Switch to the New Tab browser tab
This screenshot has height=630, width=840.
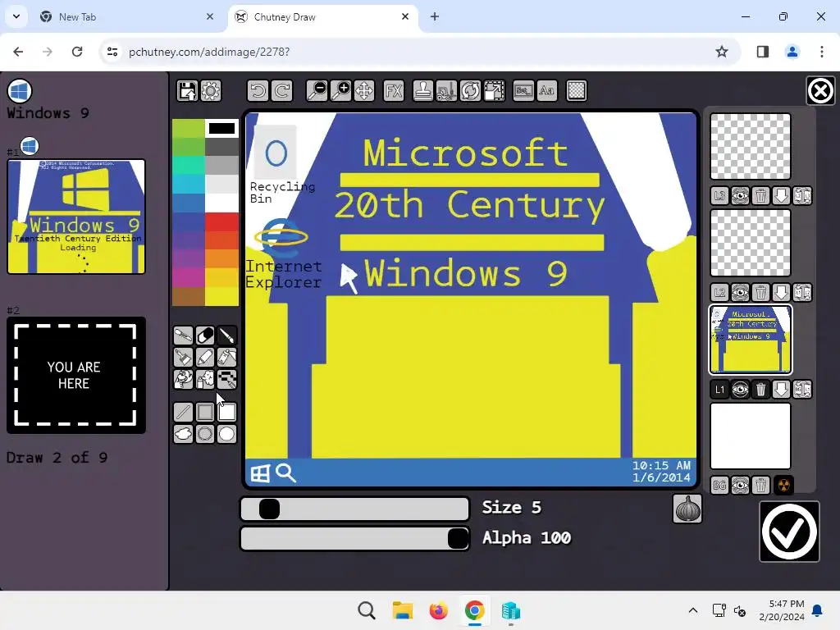tap(127, 17)
